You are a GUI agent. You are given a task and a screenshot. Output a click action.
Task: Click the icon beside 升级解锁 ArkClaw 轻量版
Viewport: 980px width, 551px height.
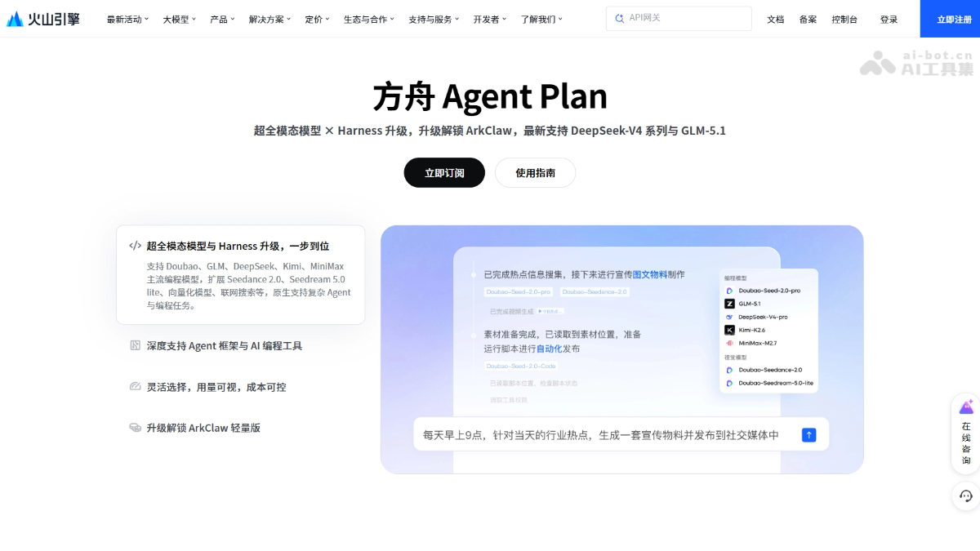136,427
